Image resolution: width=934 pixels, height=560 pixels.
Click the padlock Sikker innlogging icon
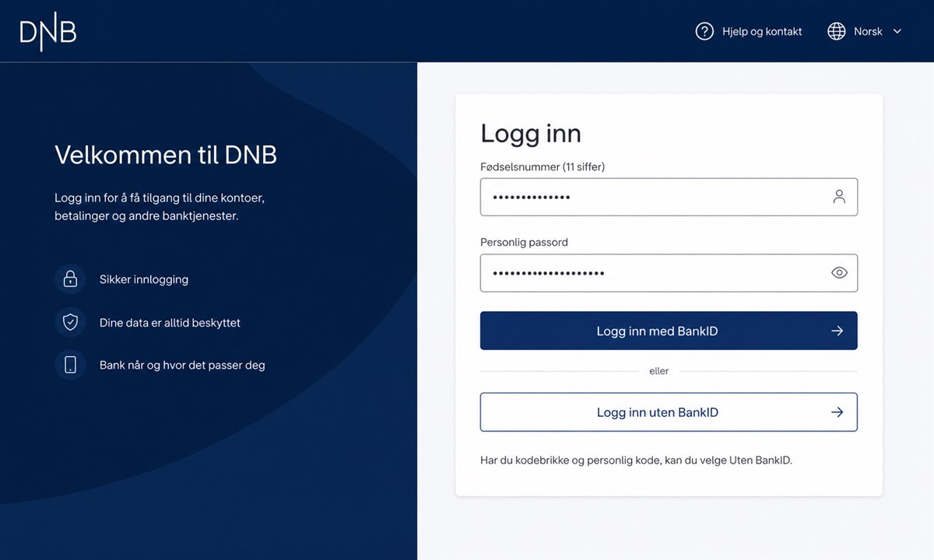[70, 278]
